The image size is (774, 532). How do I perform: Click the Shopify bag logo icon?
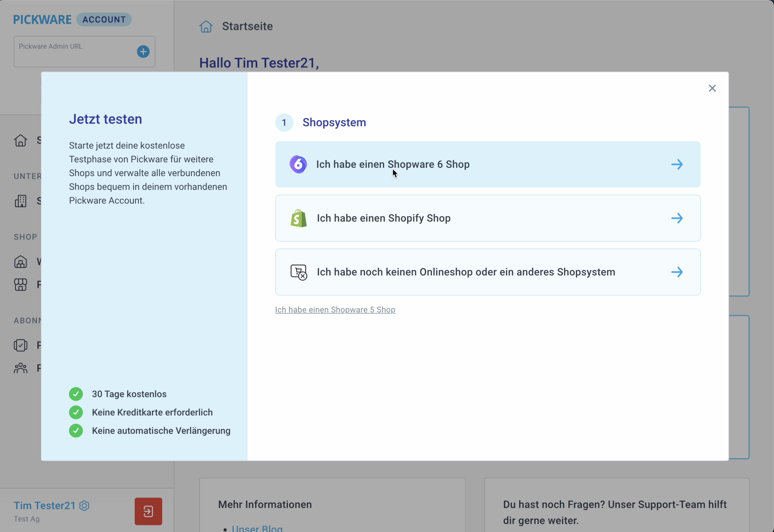(x=298, y=218)
